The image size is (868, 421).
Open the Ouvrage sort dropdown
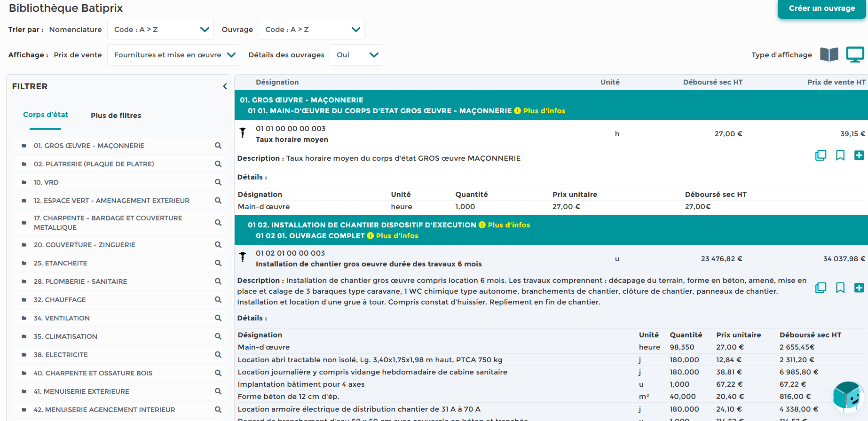click(312, 29)
